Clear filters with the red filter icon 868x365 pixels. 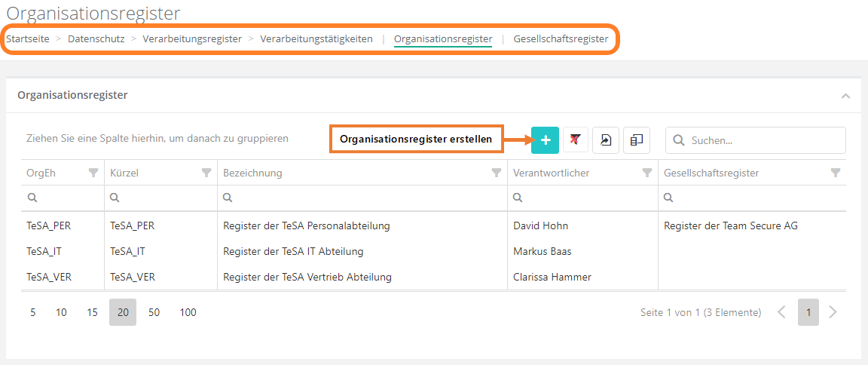coord(576,140)
